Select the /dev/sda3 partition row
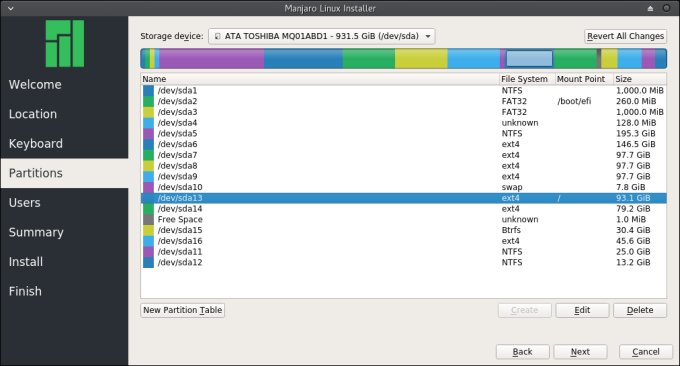680x366 pixels. (404, 112)
